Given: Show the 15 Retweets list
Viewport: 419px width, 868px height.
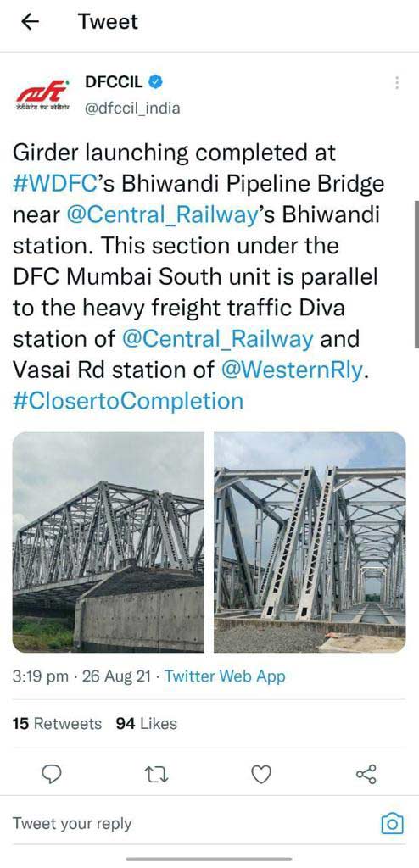Looking at the screenshot, I should point(57,724).
